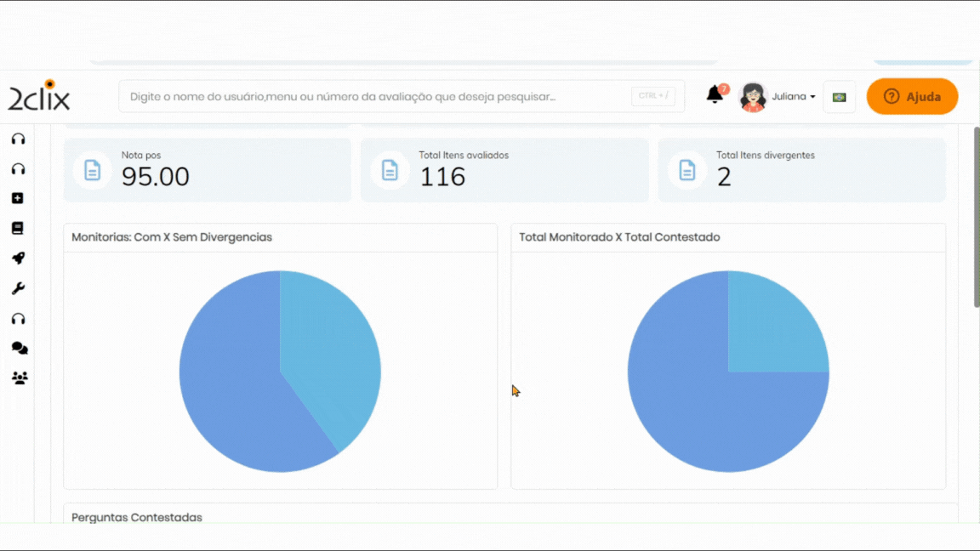
Task: Open the notifications bell with badge 7
Action: (715, 95)
